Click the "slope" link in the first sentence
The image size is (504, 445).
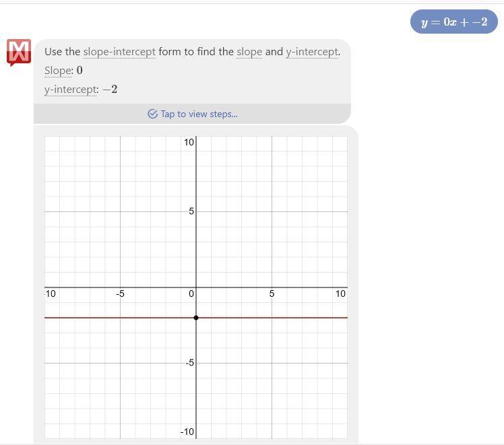pos(249,52)
